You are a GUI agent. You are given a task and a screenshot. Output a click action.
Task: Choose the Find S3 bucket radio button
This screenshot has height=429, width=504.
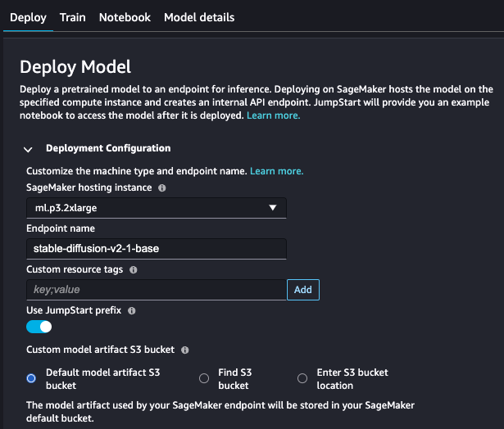click(204, 378)
